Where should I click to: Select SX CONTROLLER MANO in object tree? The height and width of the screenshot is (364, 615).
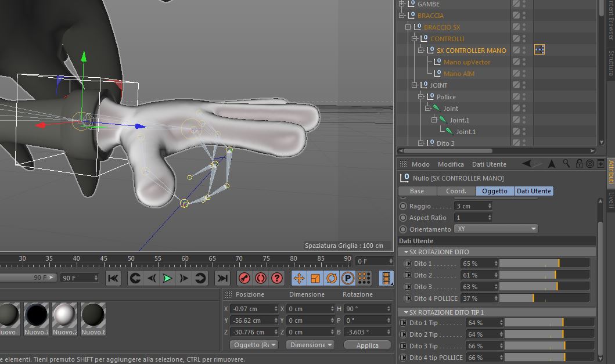pos(471,50)
